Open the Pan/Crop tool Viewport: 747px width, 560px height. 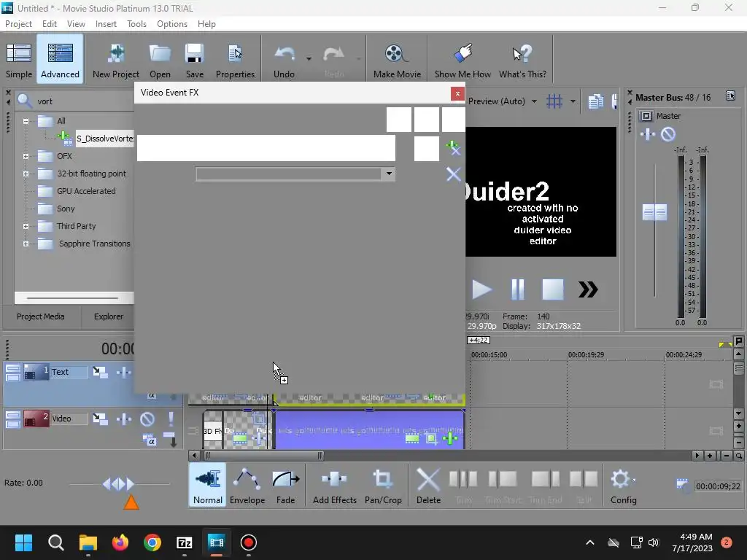[x=382, y=485]
